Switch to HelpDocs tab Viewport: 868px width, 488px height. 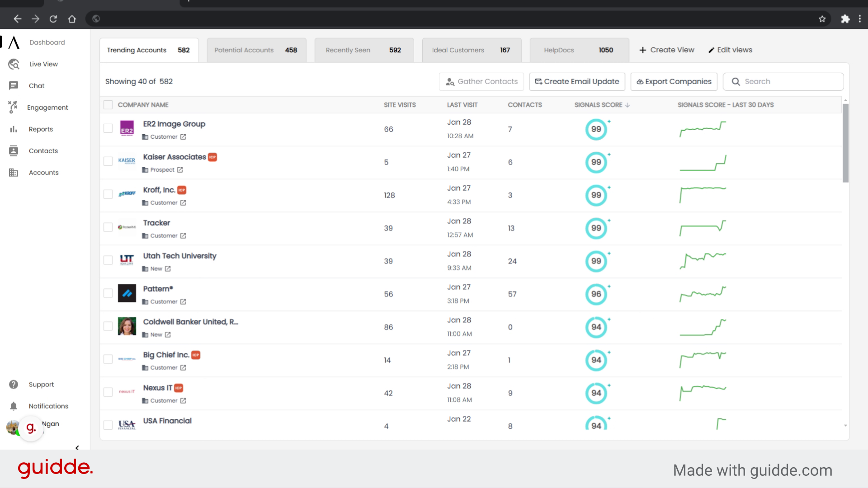[x=579, y=50]
